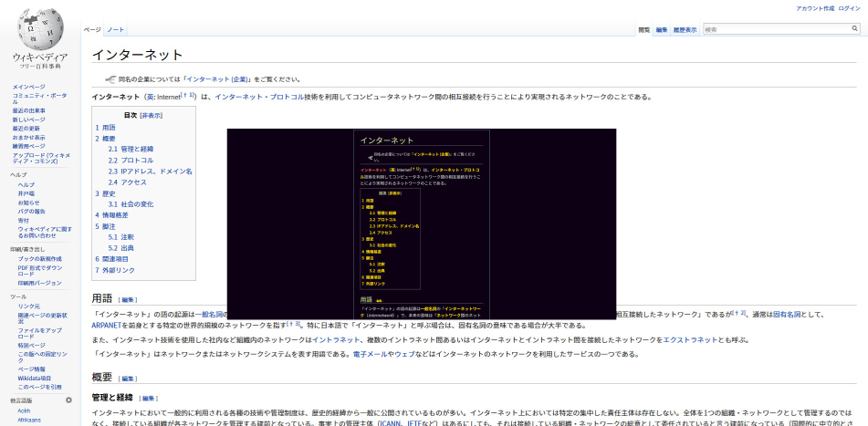Image resolution: width=868 pixels, height=426 pixels.
Task: Open the 編集 tab
Action: click(662, 30)
